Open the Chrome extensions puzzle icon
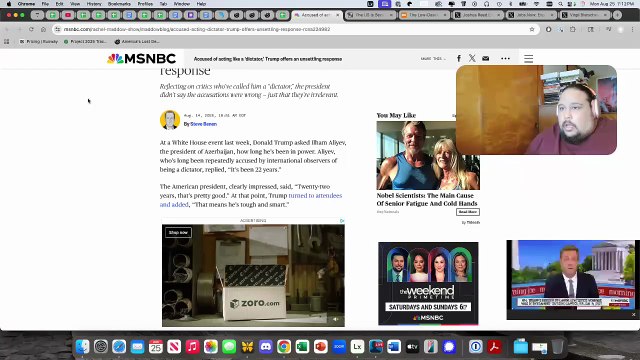The width and height of the screenshot is (640, 360). (x=573, y=29)
